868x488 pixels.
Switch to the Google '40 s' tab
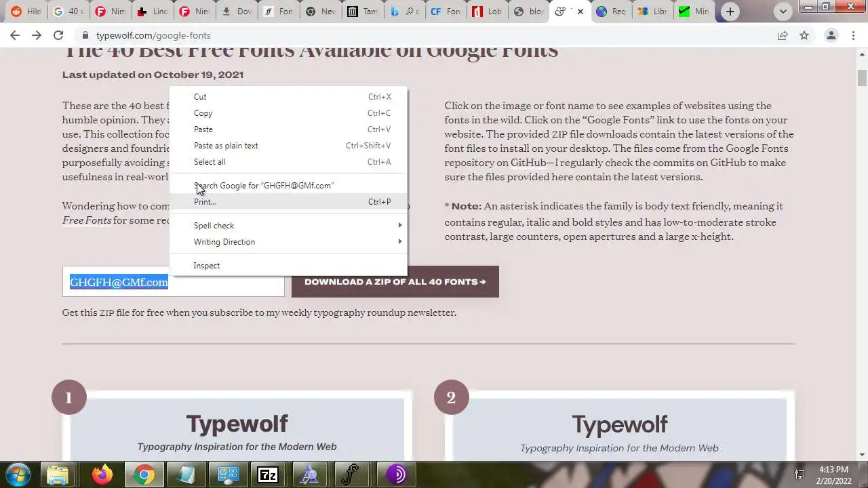(68, 12)
